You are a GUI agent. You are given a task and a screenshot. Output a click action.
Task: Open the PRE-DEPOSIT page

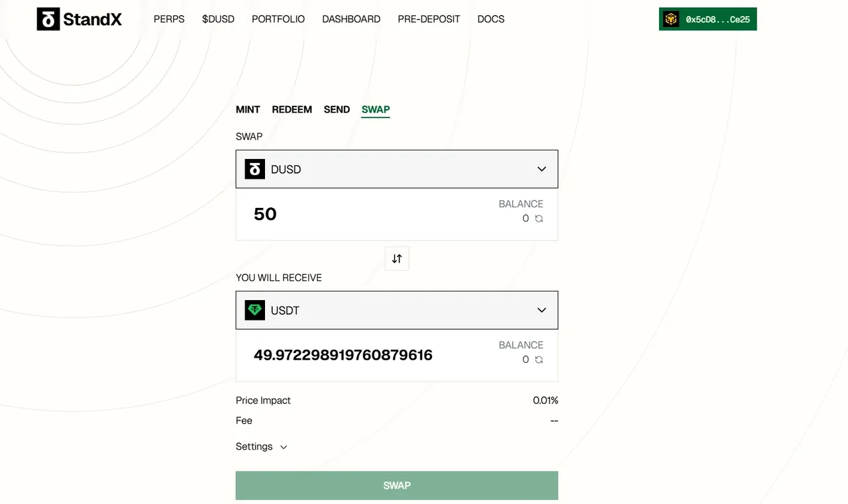tap(429, 19)
